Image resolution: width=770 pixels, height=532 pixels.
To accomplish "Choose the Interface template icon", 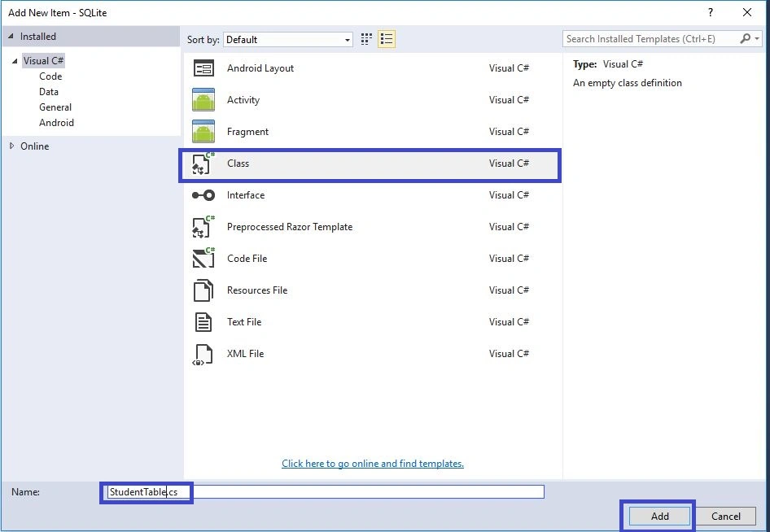I will point(203,195).
